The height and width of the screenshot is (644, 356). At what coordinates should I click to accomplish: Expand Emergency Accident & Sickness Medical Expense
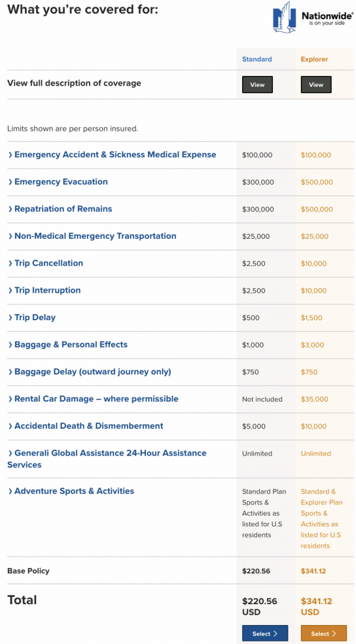point(115,154)
